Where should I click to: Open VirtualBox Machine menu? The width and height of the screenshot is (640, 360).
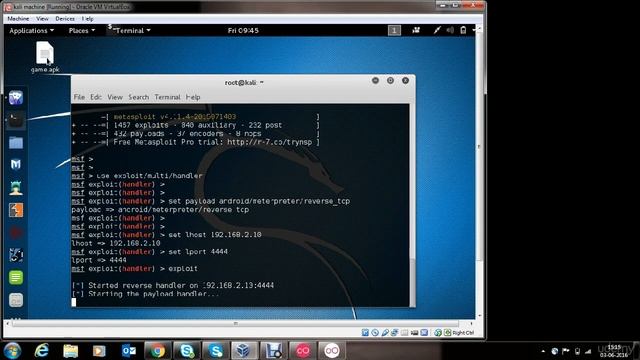[18, 19]
